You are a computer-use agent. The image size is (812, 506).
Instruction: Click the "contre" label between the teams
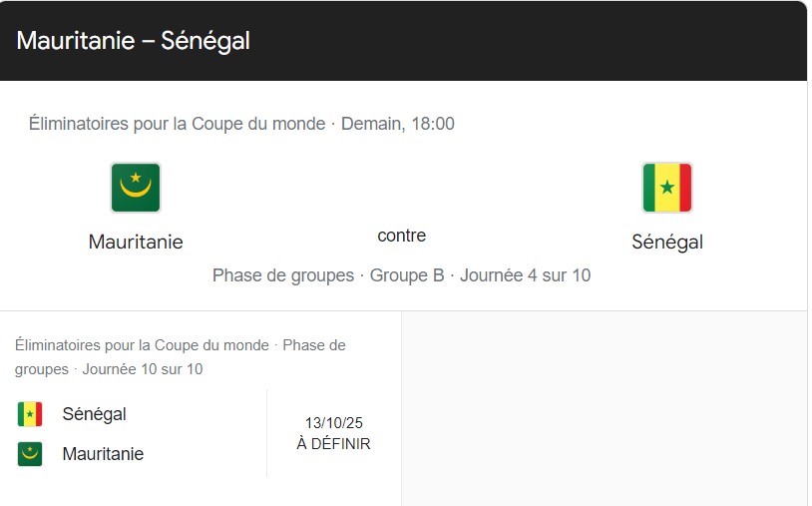point(402,236)
